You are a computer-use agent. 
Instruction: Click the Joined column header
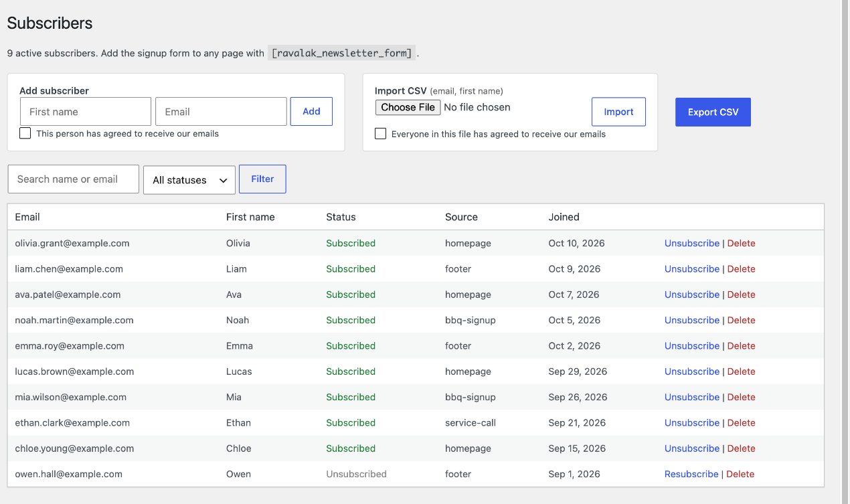coord(564,217)
